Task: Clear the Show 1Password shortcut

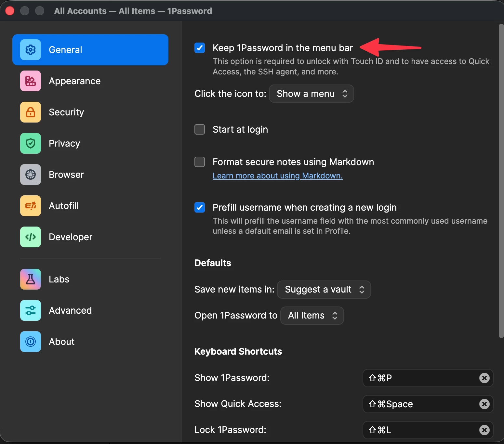Action: (484, 378)
